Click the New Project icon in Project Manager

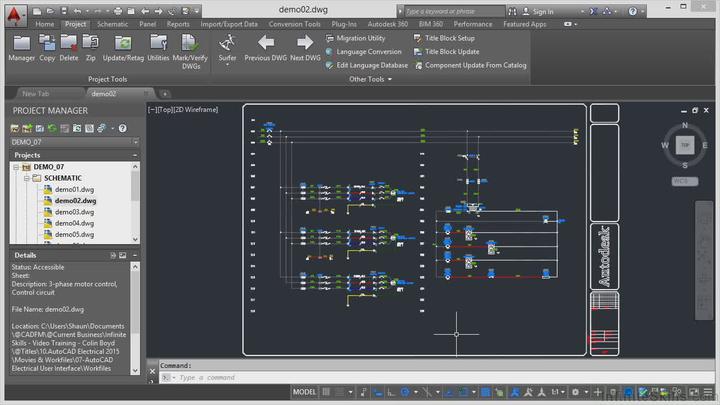point(28,128)
